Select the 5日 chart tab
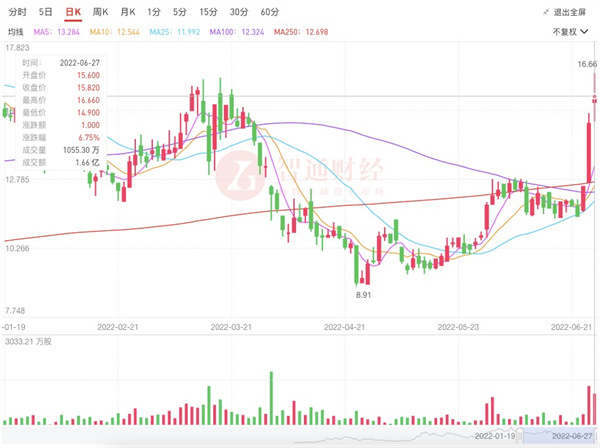 coord(46,12)
